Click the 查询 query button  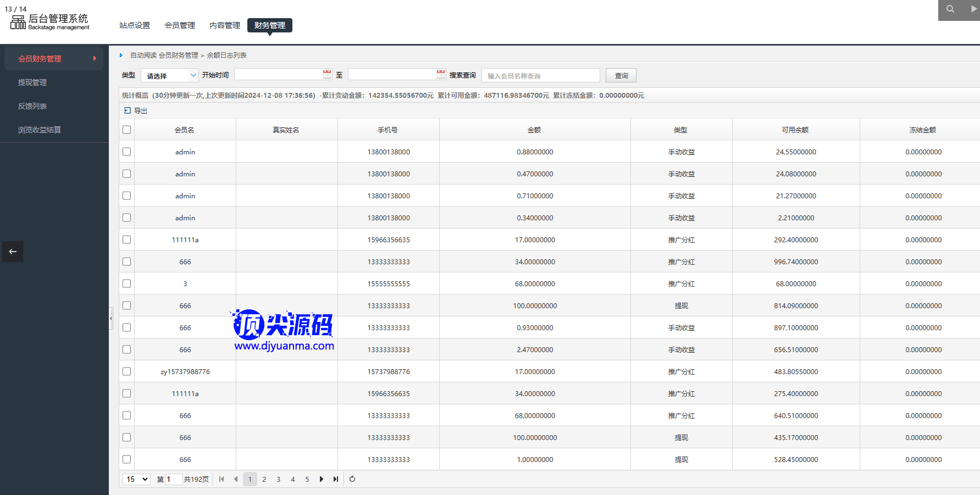click(621, 75)
